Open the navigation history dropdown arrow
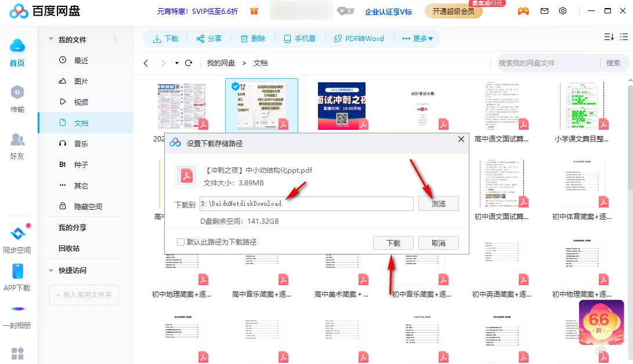The image size is (633, 364). (177, 63)
